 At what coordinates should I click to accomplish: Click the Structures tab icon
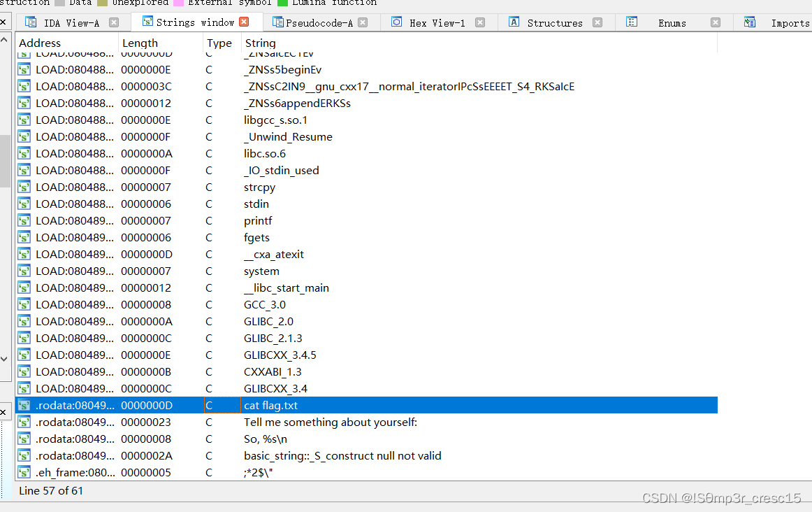pyautogui.click(x=513, y=22)
